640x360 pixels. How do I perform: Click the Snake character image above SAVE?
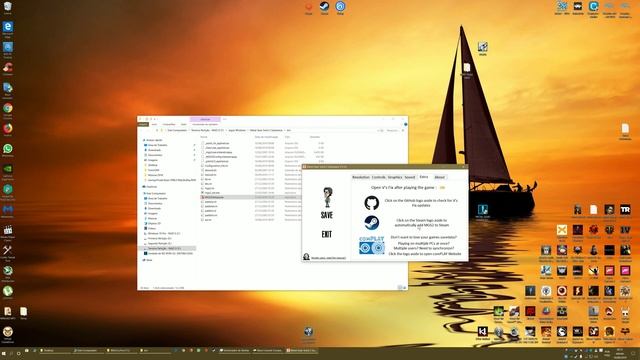click(327, 198)
